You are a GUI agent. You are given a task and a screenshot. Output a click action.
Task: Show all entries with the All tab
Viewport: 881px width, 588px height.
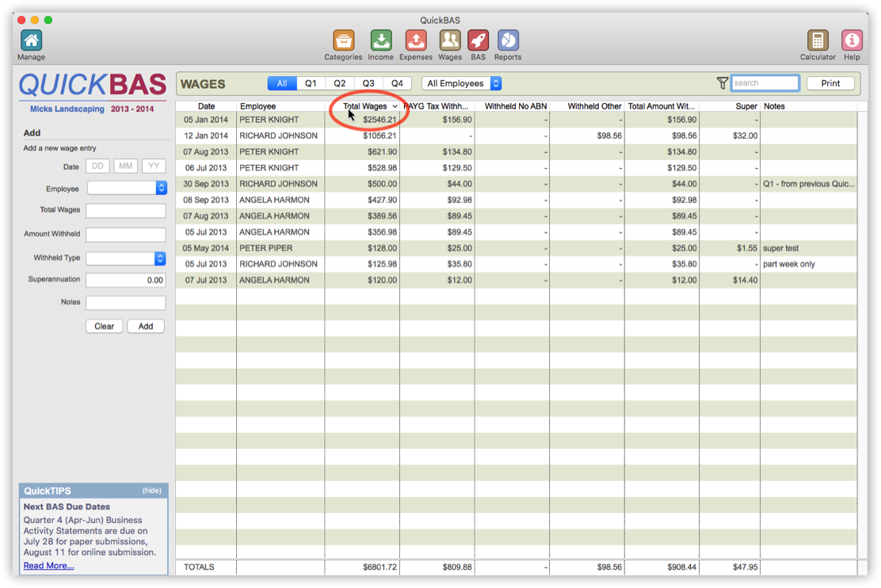click(281, 82)
